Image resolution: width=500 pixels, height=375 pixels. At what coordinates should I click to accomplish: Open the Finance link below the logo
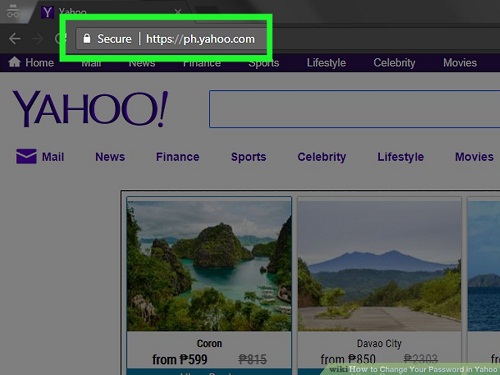(177, 157)
